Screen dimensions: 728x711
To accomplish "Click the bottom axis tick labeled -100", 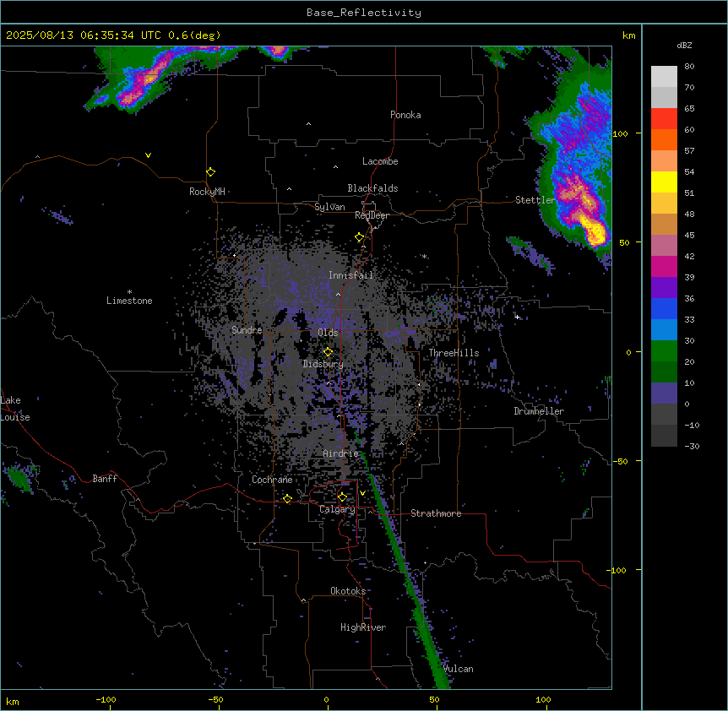I will 106,699.
